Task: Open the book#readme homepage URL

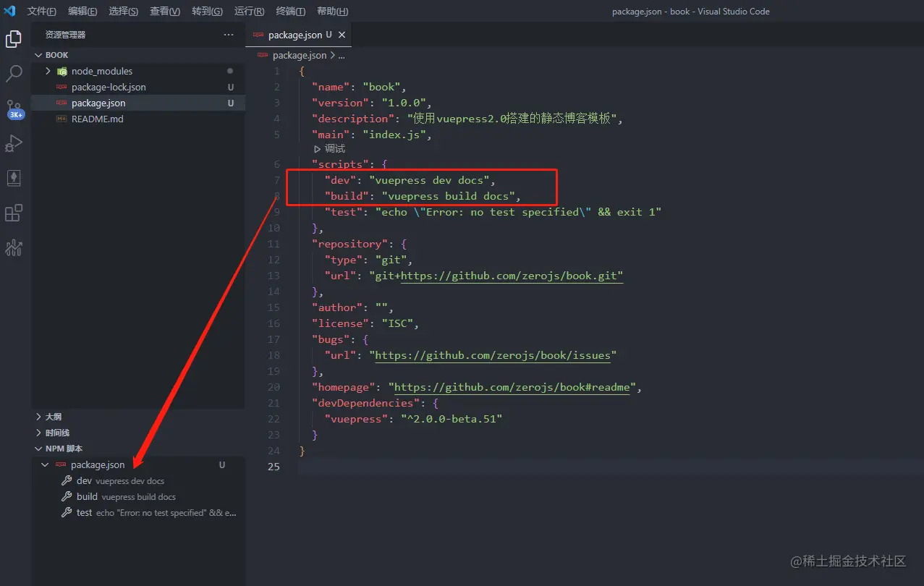Action: [512, 387]
